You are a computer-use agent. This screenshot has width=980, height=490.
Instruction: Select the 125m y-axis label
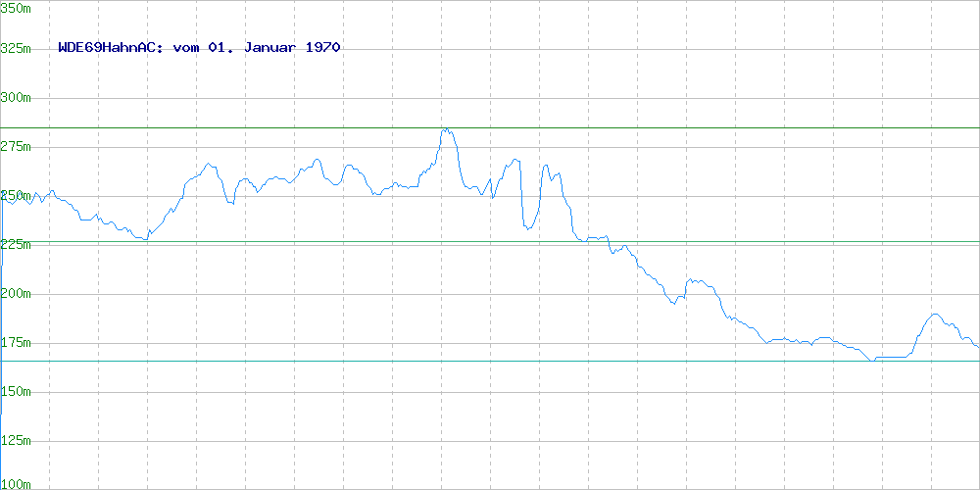pos(17,440)
